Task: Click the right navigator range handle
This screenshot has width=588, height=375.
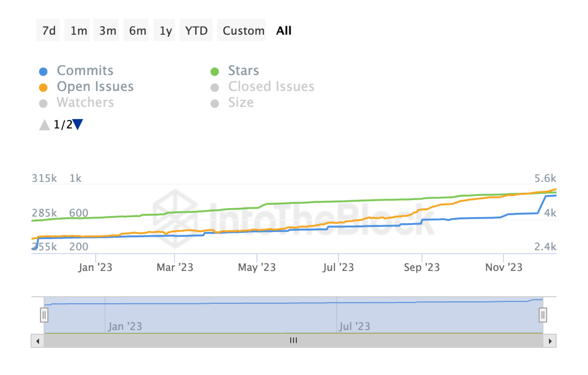Action: (x=543, y=315)
